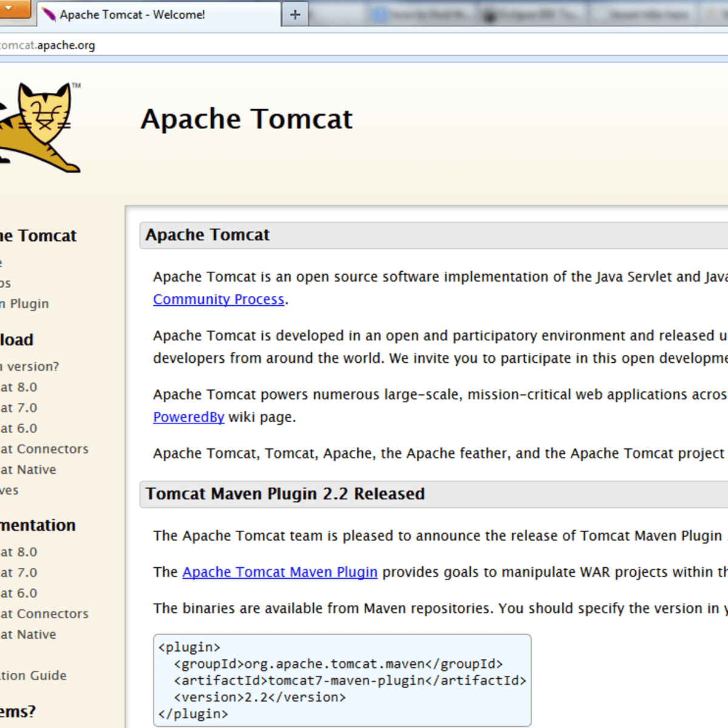Screen dimensions: 728x728
Task: Open Tomcat Native under the Download section
Action: pyautogui.click(x=28, y=470)
